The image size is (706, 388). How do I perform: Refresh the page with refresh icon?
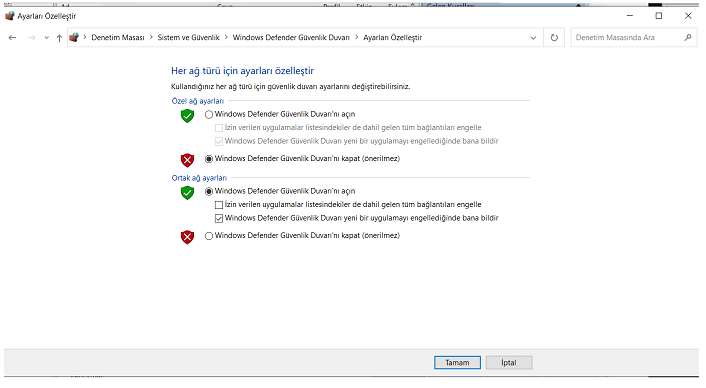pyautogui.click(x=554, y=38)
